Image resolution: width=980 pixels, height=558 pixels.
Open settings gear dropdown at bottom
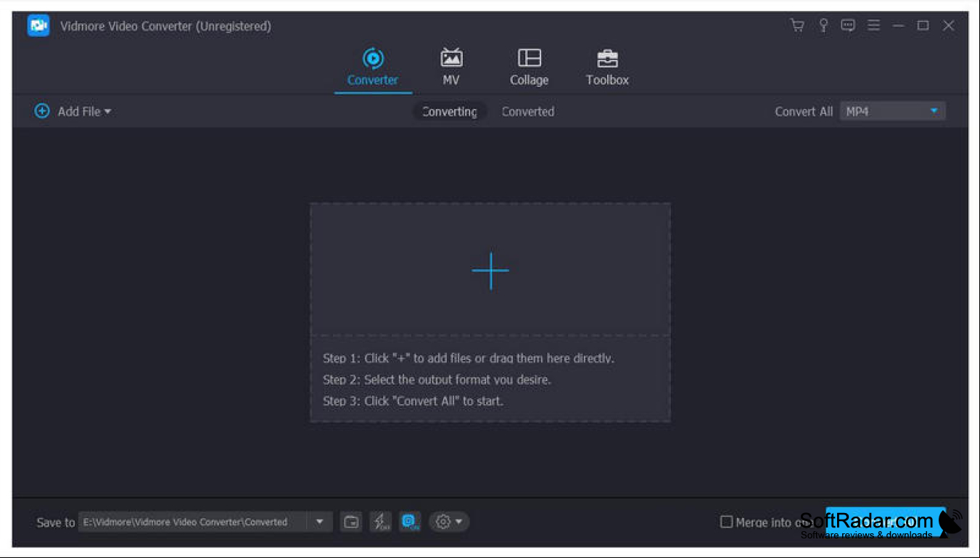(449, 522)
